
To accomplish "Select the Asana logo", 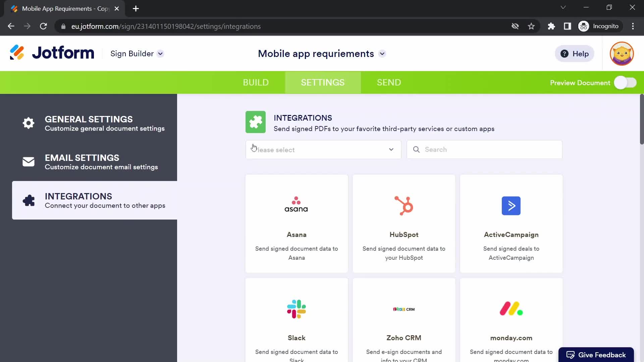I will pyautogui.click(x=296, y=204).
